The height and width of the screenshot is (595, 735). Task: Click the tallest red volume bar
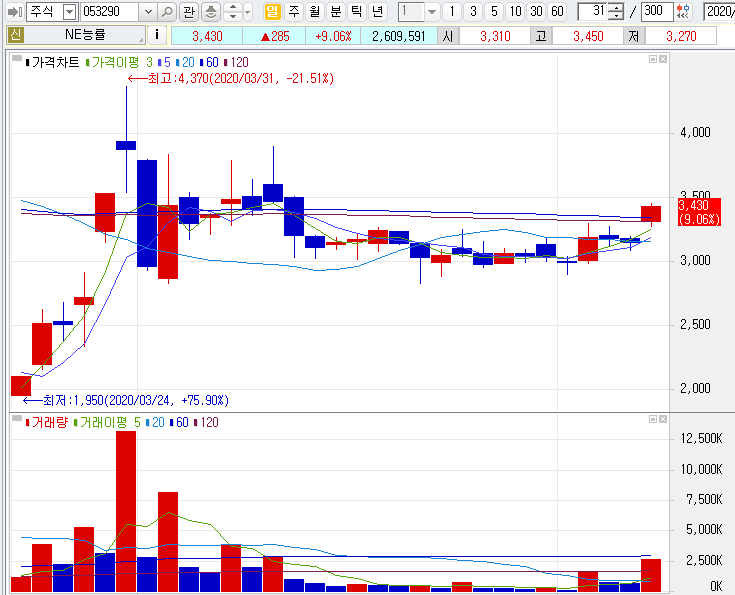[126, 512]
